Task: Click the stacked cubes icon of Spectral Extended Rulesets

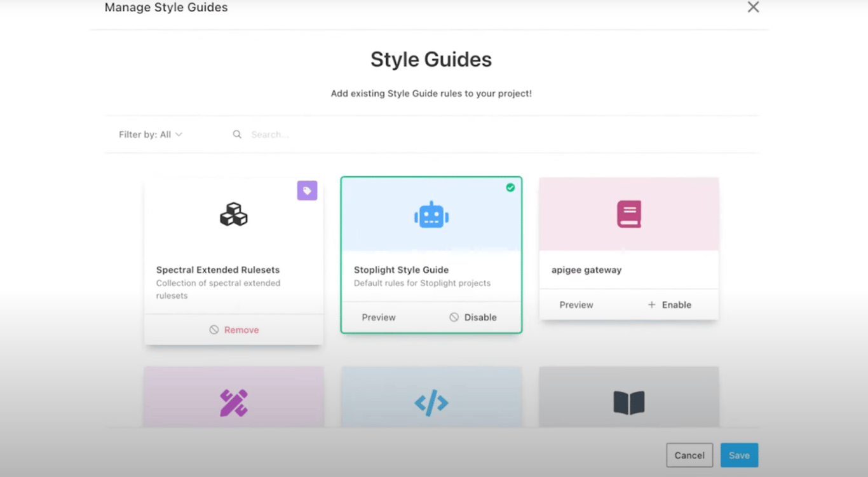Action: tap(234, 214)
